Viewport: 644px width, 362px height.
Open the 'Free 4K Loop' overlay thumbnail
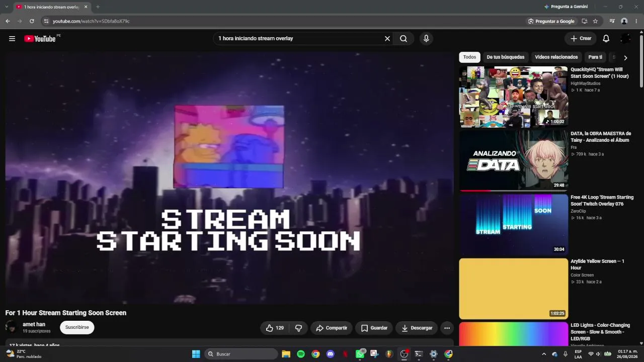pos(513,225)
